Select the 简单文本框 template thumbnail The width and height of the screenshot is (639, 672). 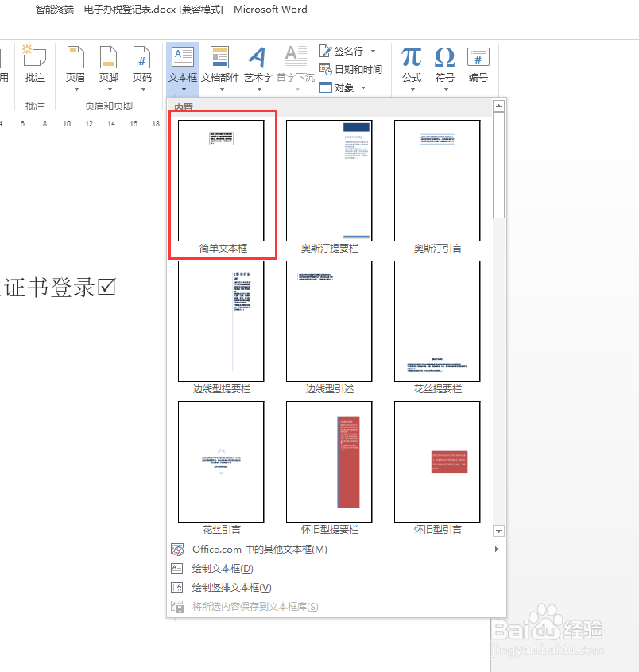(x=221, y=181)
